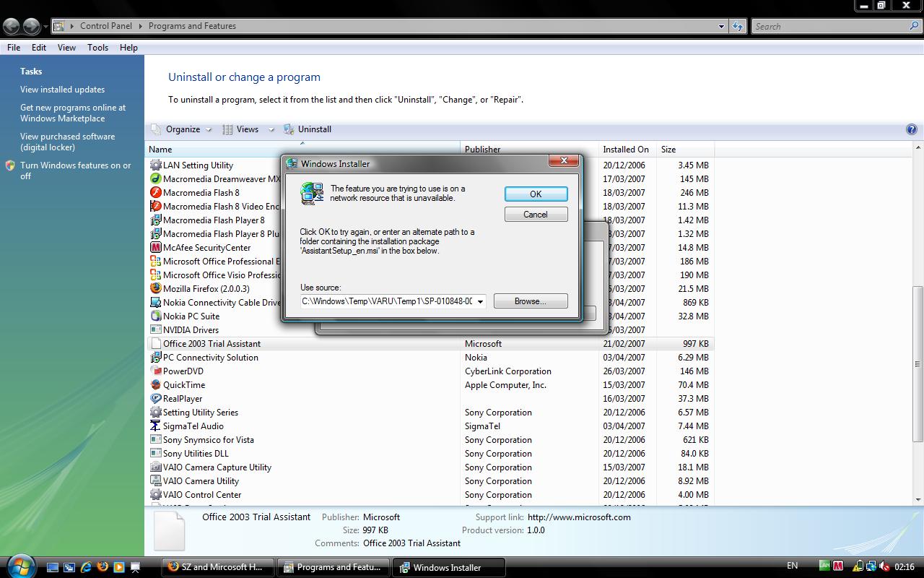Open Get new programs online link
The height and width of the screenshot is (578, 924).
[73, 113]
